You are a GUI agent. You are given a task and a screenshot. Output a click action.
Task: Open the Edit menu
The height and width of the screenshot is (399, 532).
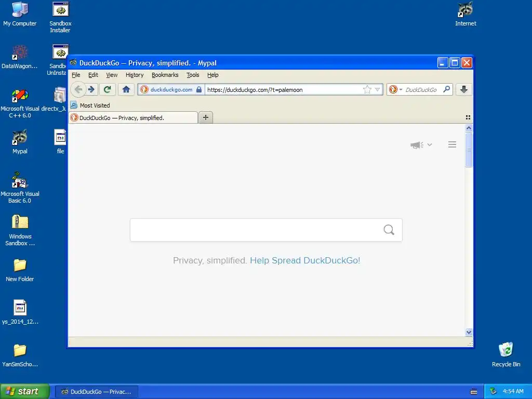pos(93,75)
